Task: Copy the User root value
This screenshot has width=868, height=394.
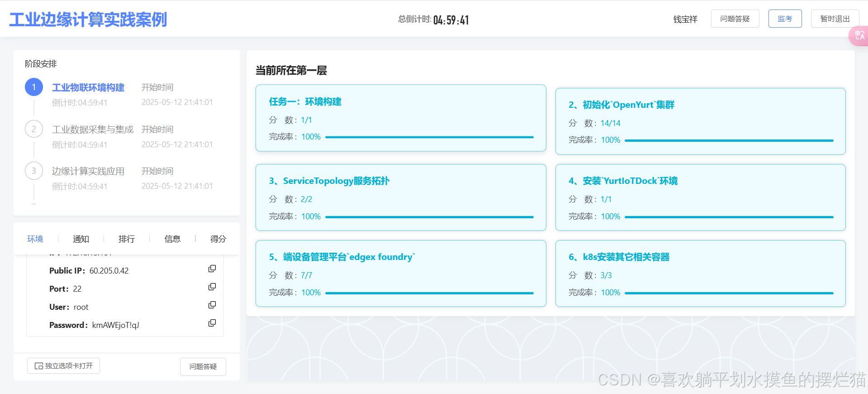Action: (x=212, y=305)
